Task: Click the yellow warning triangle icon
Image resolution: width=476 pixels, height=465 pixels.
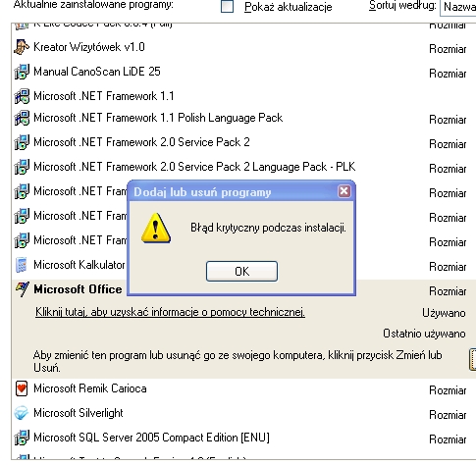Action: pyautogui.click(x=156, y=228)
